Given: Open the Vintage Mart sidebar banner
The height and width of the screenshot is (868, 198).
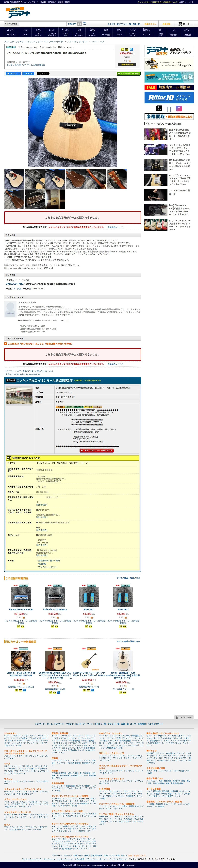Looking at the screenshot, I should tap(169, 64).
